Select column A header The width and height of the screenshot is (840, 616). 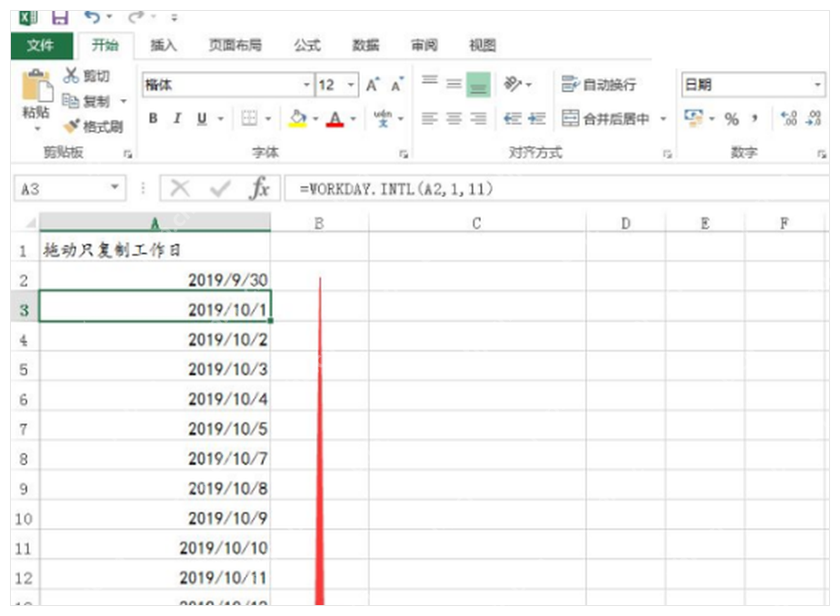click(155, 223)
